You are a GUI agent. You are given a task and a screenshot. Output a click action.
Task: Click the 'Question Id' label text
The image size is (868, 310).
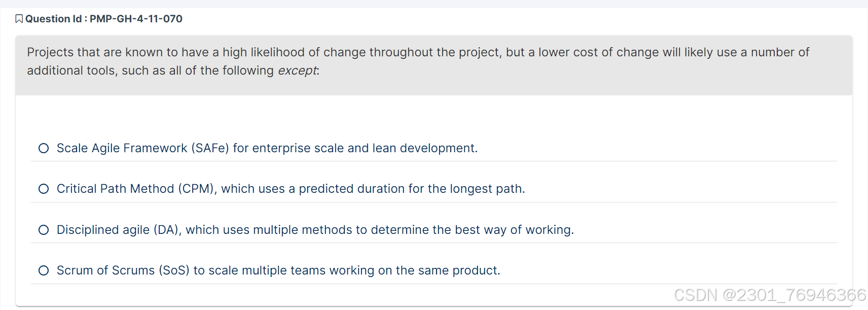pos(53,19)
